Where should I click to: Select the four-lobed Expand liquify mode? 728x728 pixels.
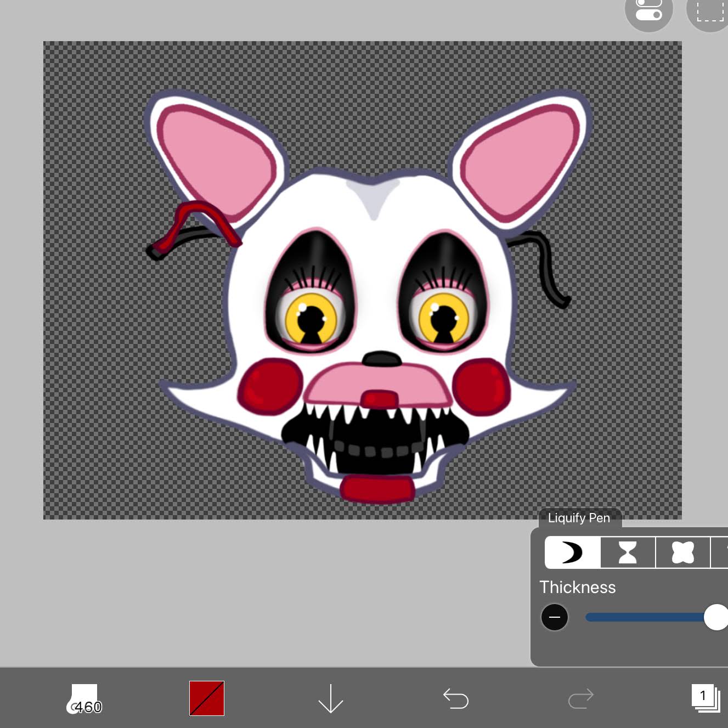pyautogui.click(x=683, y=552)
